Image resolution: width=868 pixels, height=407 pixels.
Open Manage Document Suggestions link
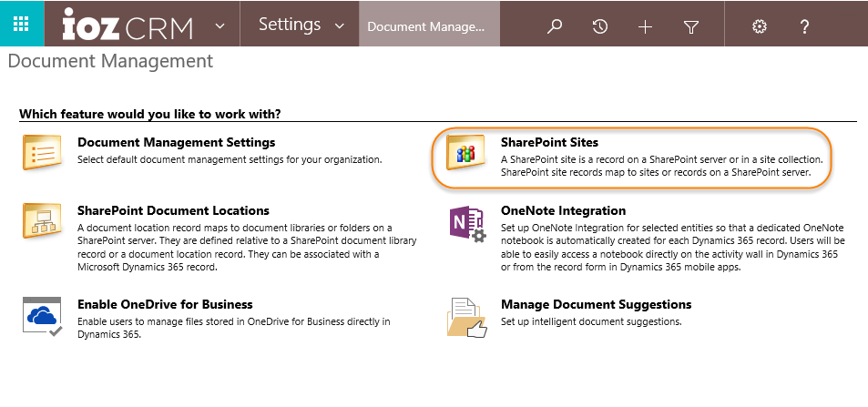point(596,304)
